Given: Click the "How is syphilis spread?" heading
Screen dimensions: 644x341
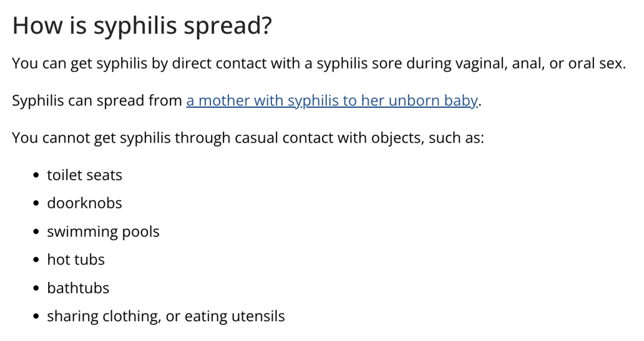Looking at the screenshot, I should point(141,26).
